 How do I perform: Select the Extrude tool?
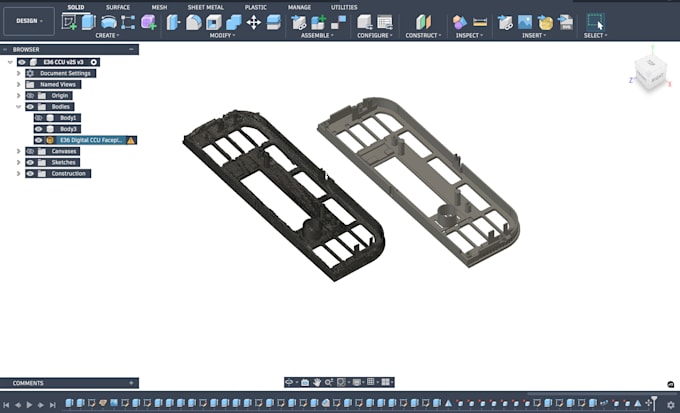tap(89, 22)
